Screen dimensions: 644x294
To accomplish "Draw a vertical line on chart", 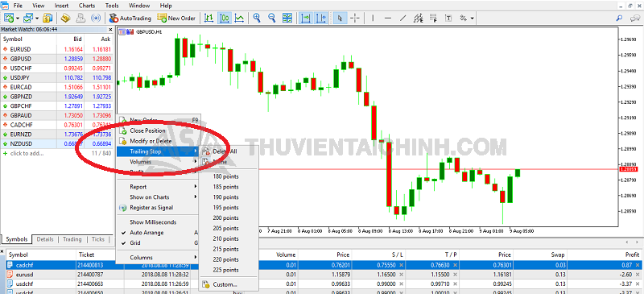I will [x=373, y=18].
